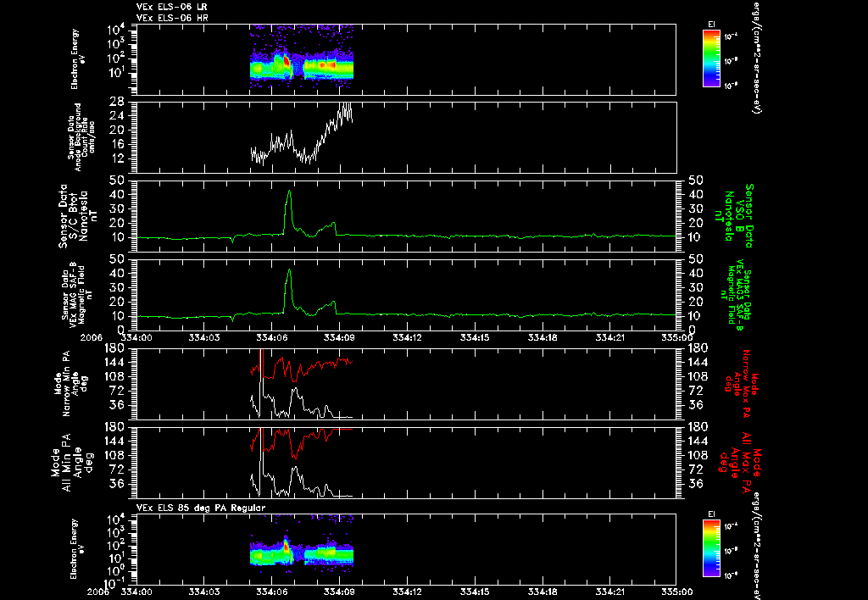
Task: Click the green 'VEx MAG3 SAF-B Magnetic Field' label
Action: click(737, 295)
